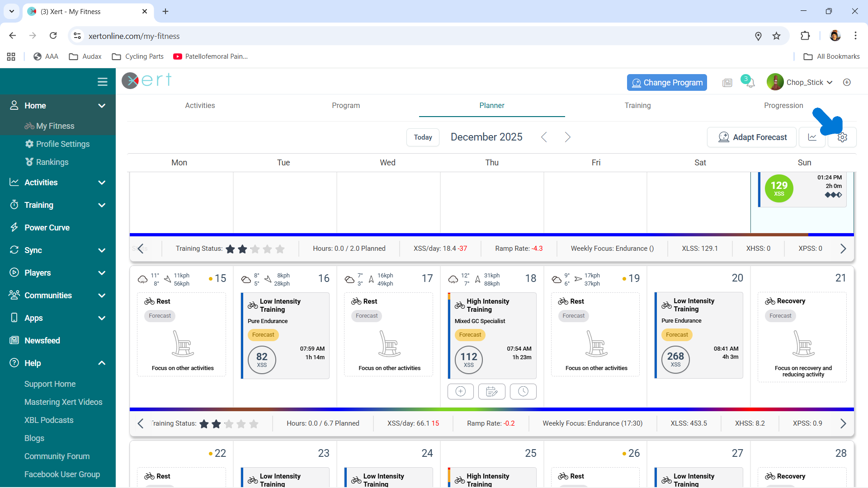This screenshot has height=488, width=868.
Task: Click the newsfeed icon in the header
Action: 727,83
